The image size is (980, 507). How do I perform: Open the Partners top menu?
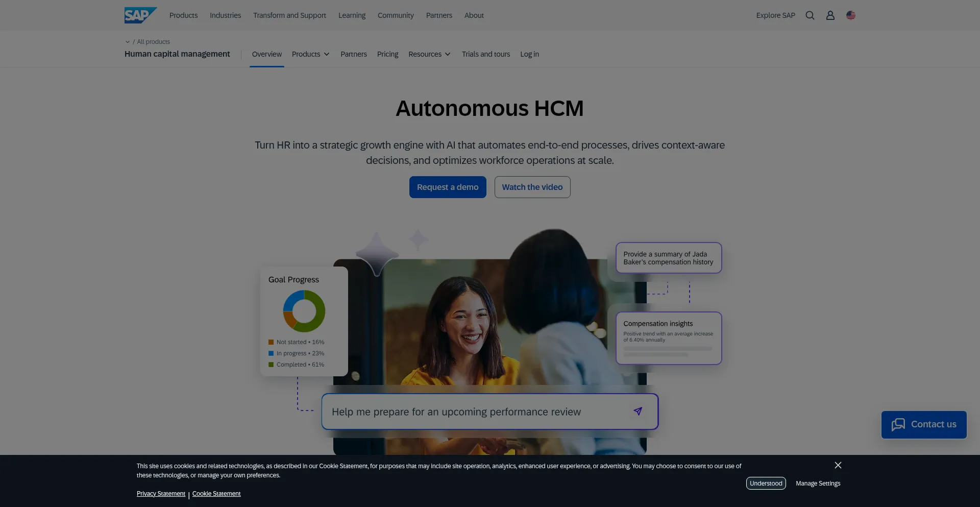point(439,15)
